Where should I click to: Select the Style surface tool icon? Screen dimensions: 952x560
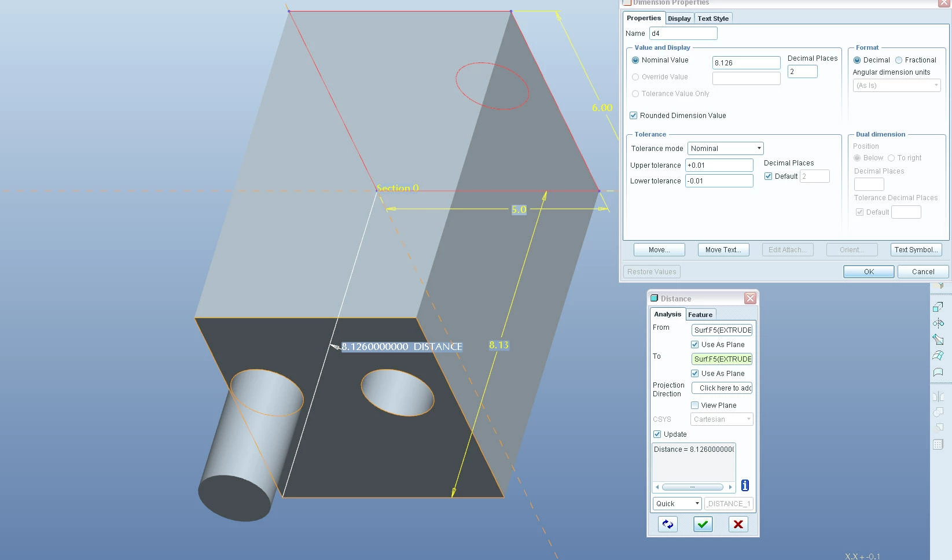coord(938,372)
